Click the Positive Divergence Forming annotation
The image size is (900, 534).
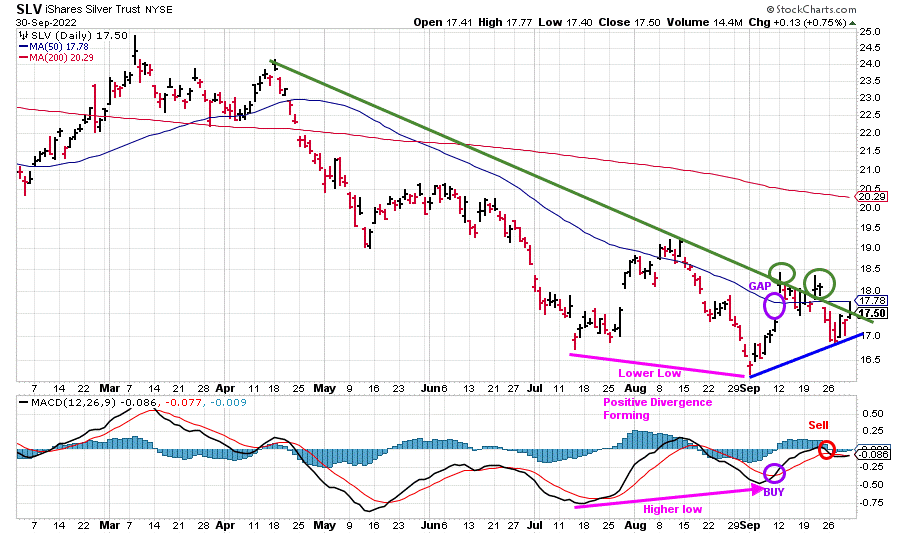pos(657,408)
